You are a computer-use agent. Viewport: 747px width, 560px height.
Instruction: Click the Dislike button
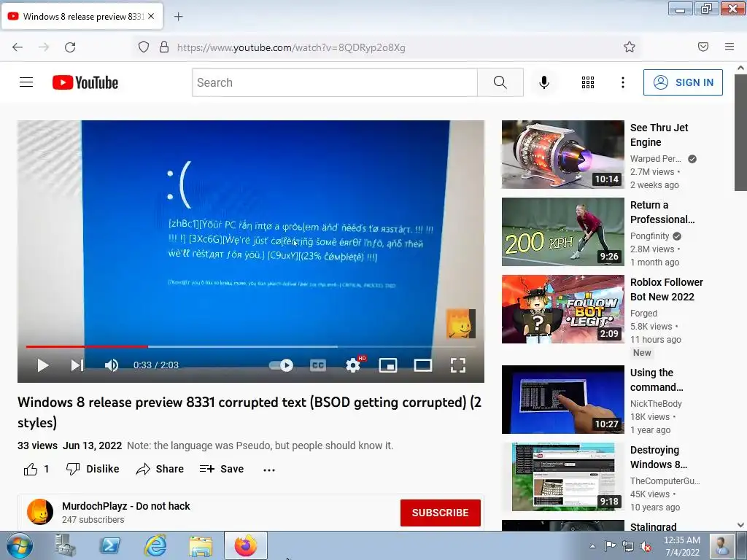(93, 469)
